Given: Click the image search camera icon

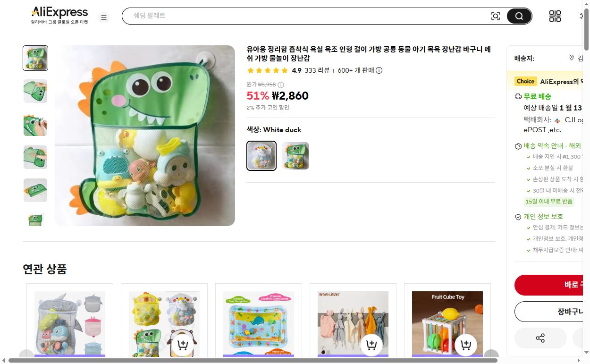Looking at the screenshot, I should 496,16.
